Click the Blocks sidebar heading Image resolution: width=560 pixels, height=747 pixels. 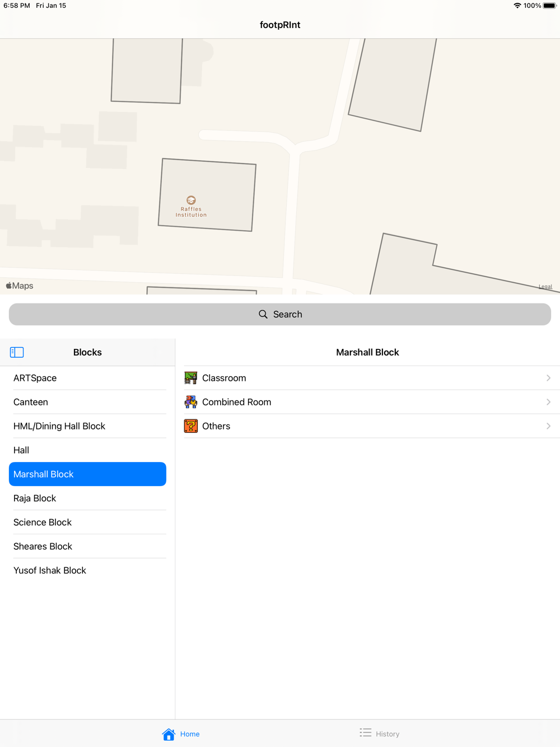coord(87,352)
